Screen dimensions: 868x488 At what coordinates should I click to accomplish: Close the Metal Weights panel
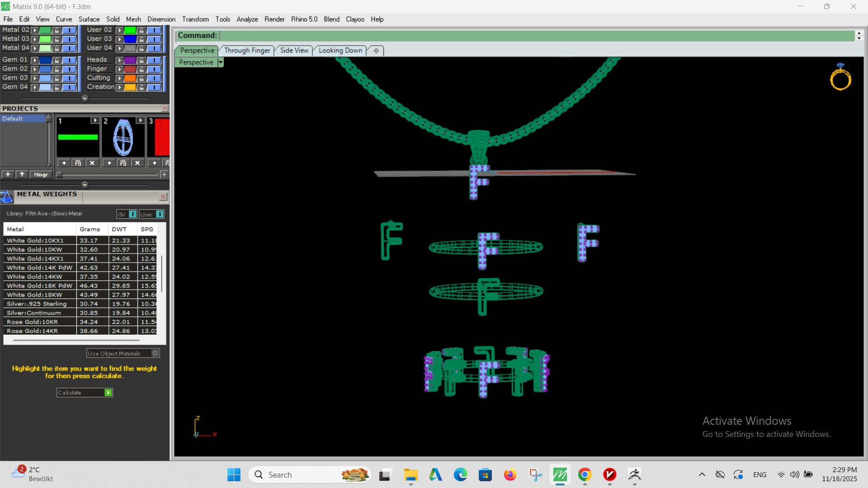point(163,197)
